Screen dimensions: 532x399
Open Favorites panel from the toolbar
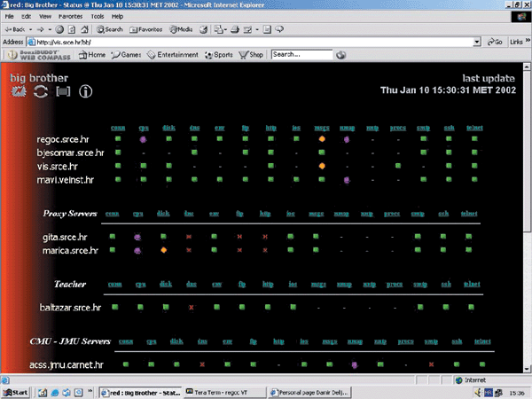coord(148,29)
